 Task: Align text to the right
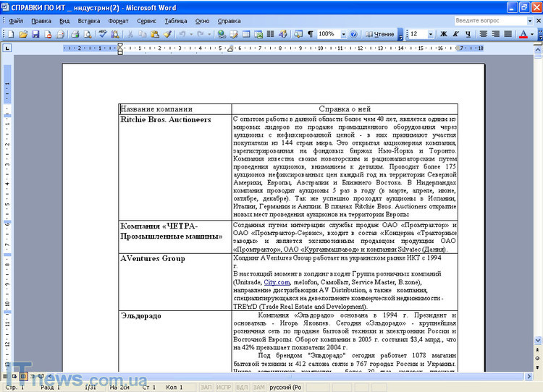click(496, 34)
